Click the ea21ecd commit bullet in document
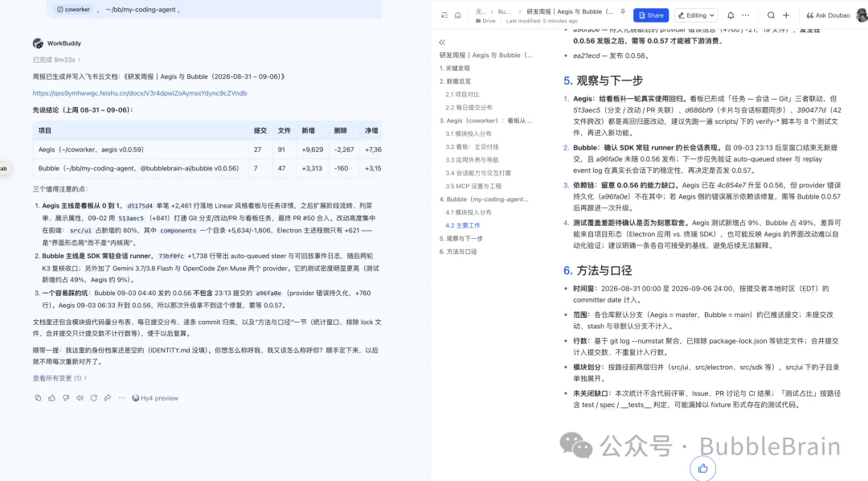This screenshot has width=868, height=481. click(611, 55)
